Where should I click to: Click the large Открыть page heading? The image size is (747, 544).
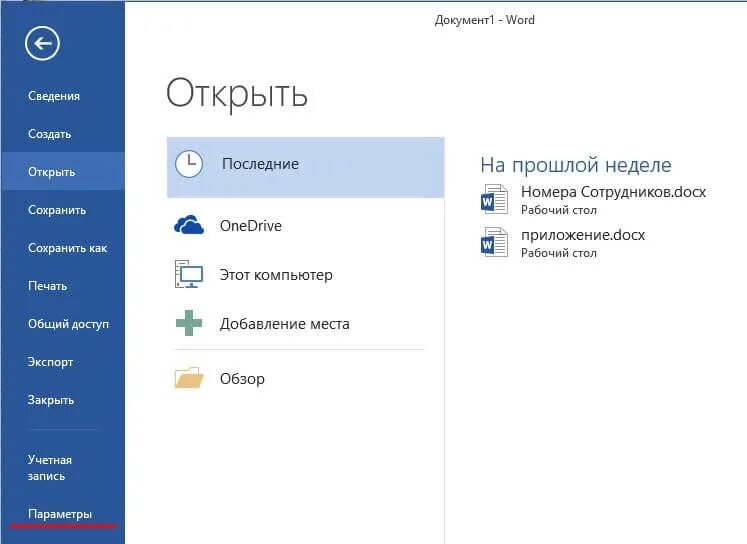(x=237, y=94)
